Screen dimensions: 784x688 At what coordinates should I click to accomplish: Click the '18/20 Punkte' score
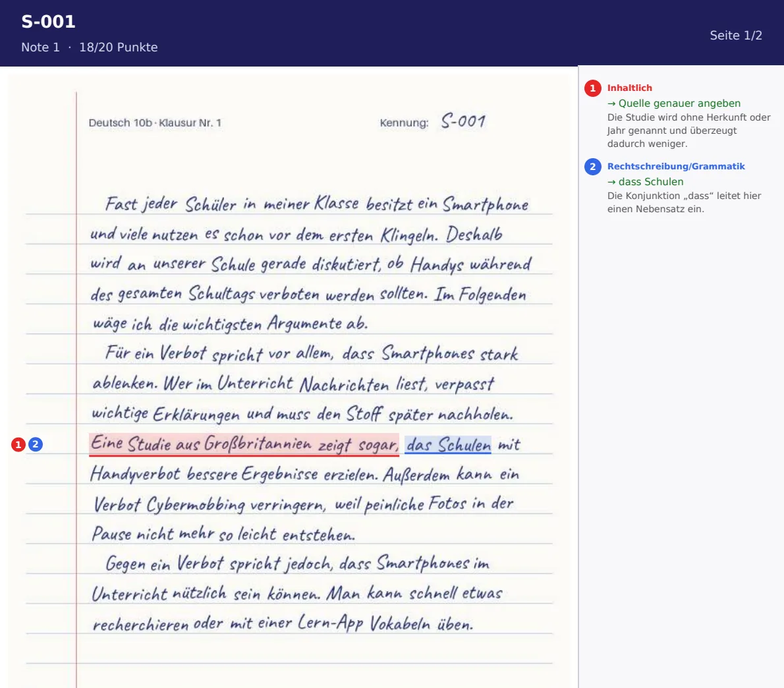(x=119, y=47)
